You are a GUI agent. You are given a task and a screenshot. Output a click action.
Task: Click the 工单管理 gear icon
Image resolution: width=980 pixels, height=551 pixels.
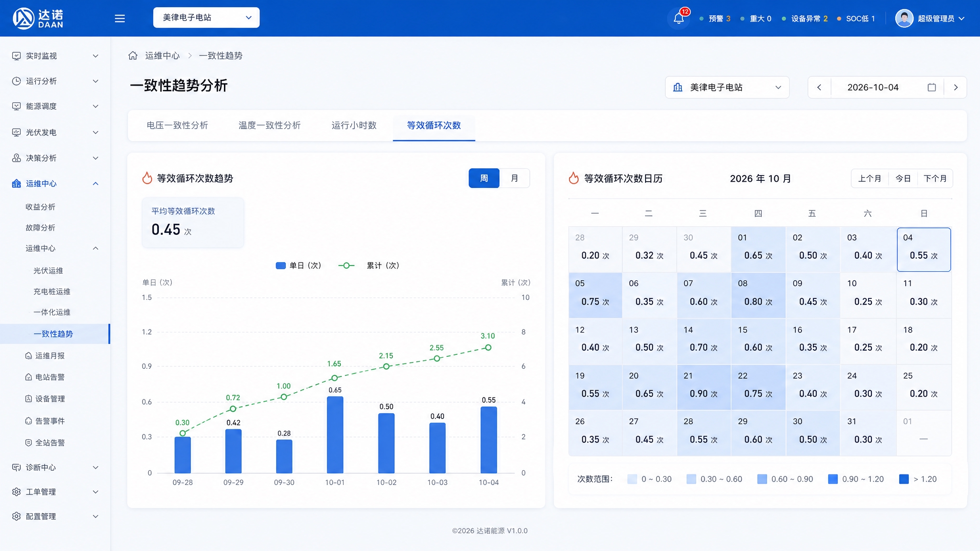(x=16, y=492)
